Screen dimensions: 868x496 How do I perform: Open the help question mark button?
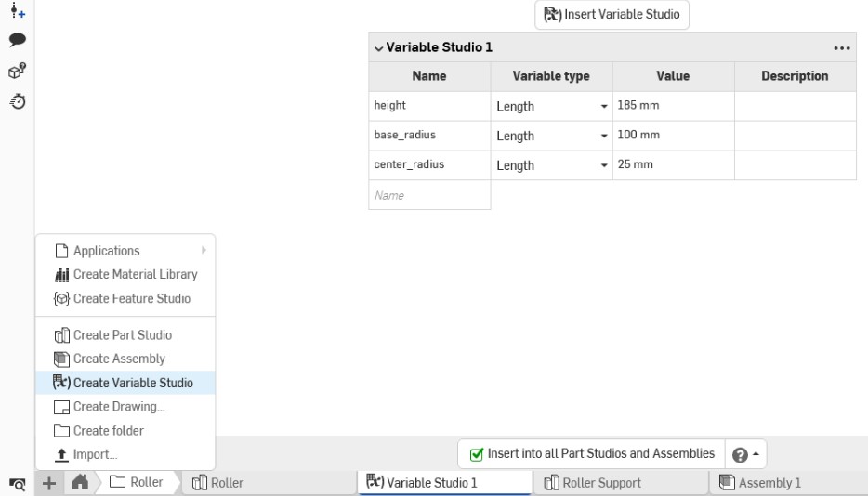(740, 455)
